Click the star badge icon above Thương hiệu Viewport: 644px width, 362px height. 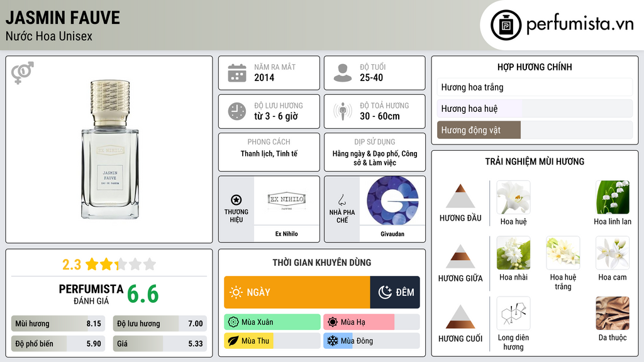point(236,200)
